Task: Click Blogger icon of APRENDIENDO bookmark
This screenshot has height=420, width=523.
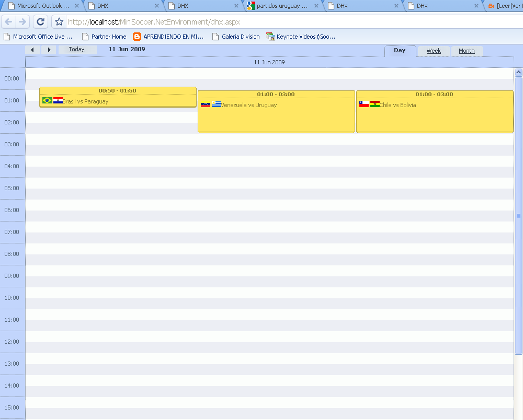Action: coord(137,37)
